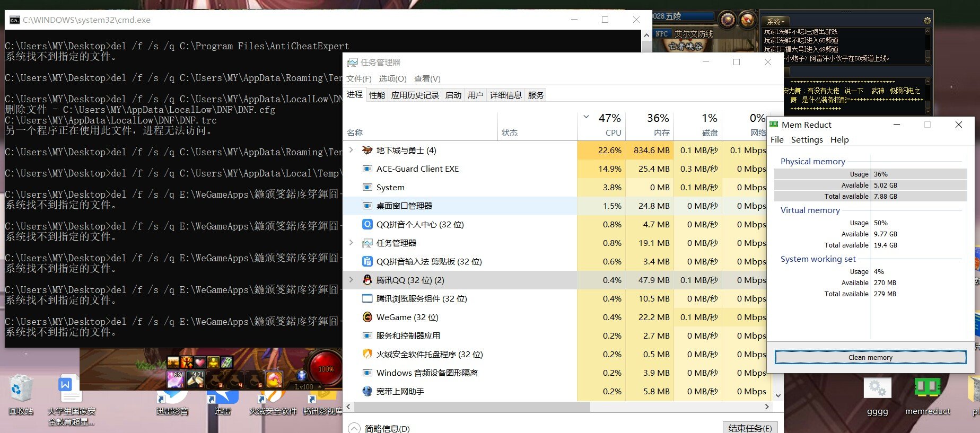Click the 腾讯QQ penguin icon
The image size is (980, 433).
click(367, 280)
